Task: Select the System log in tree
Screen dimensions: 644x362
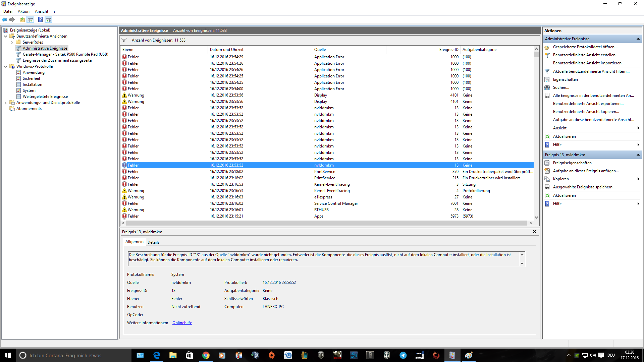Action: pos(29,90)
